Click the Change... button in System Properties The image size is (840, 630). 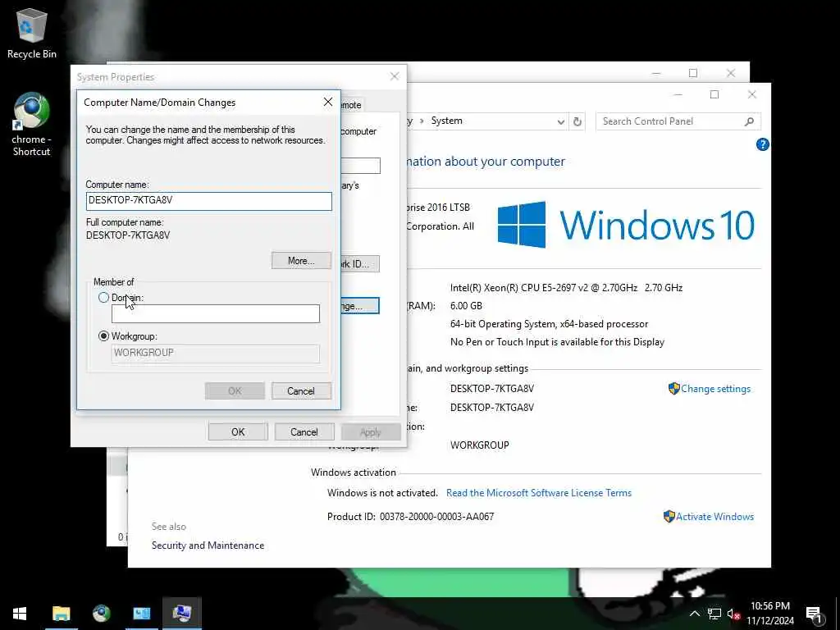[x=360, y=306]
